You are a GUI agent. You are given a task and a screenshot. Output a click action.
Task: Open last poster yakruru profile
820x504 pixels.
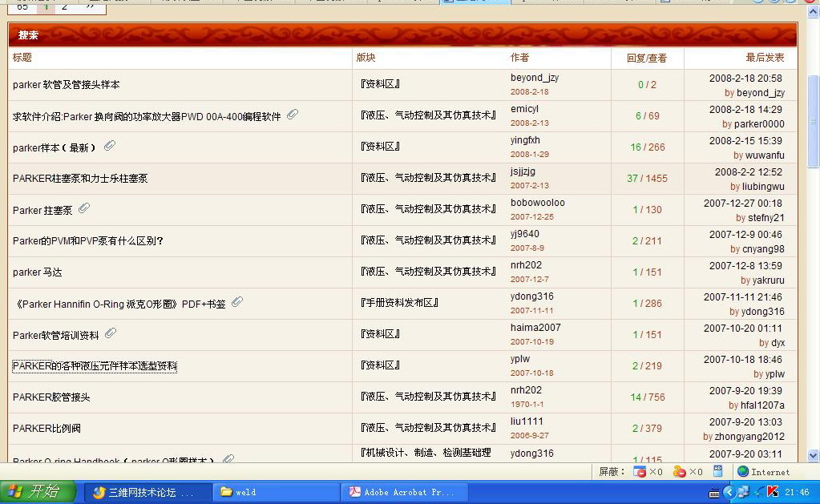(x=769, y=280)
